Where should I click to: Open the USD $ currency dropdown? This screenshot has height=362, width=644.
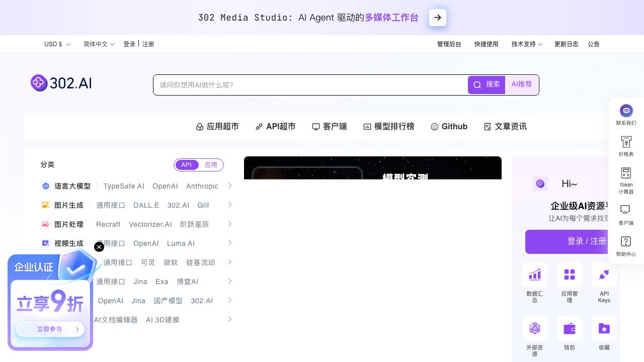tap(57, 44)
